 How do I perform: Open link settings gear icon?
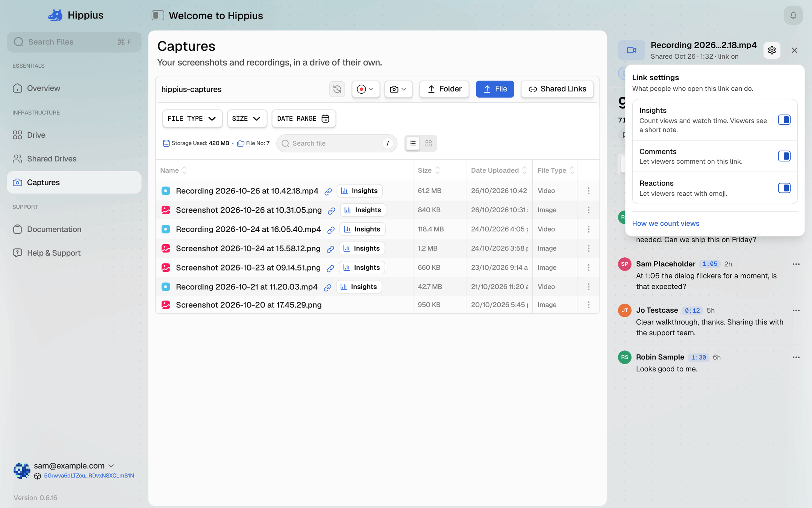click(772, 50)
